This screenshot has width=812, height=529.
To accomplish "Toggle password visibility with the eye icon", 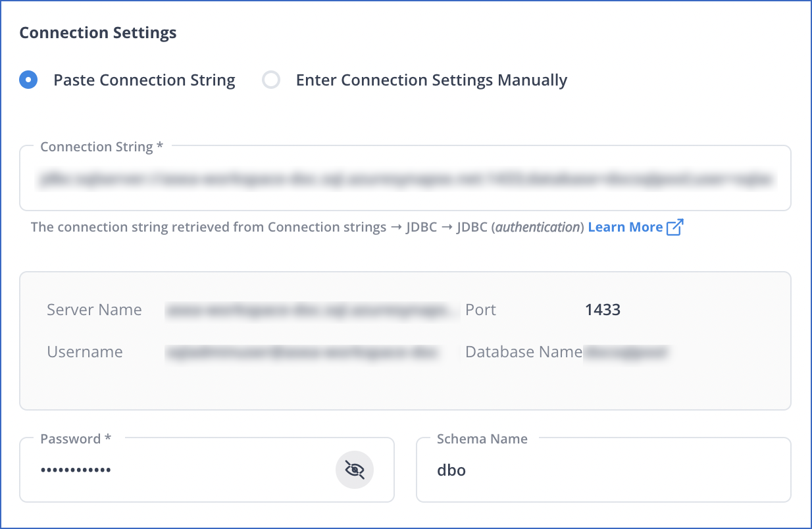I will [x=355, y=469].
